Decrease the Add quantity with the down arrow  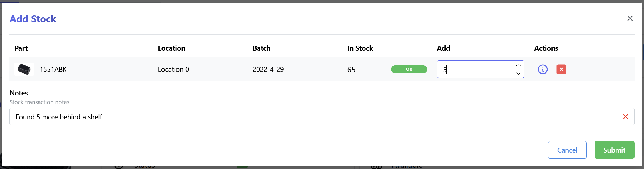518,74
